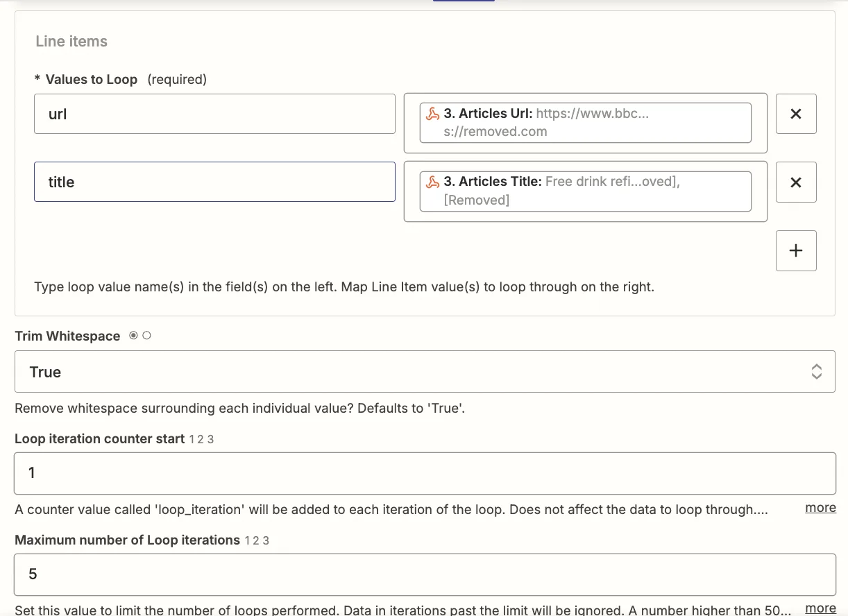Show more about maximum loop iterations limit
Viewport: 848px width, 616px height.
(x=820, y=608)
